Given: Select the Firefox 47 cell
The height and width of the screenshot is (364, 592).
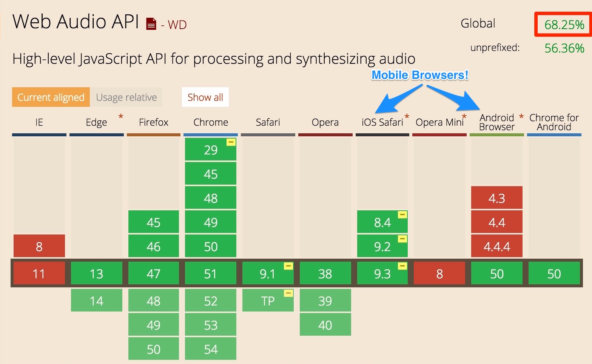Looking at the screenshot, I should click(x=154, y=273).
